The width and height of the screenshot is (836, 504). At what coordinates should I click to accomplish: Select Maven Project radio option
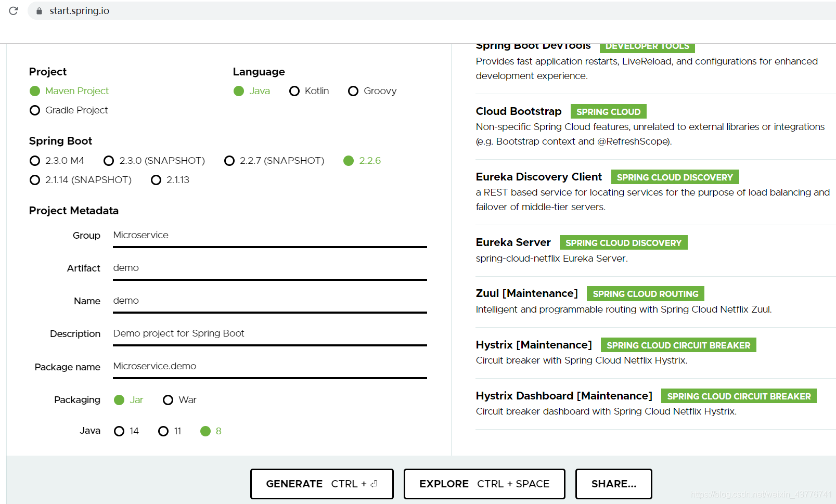click(69, 91)
